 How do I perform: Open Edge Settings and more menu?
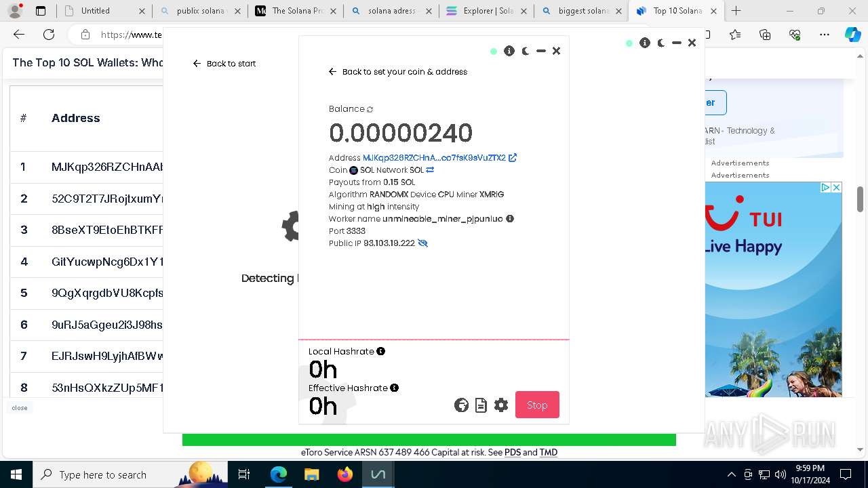click(x=825, y=35)
